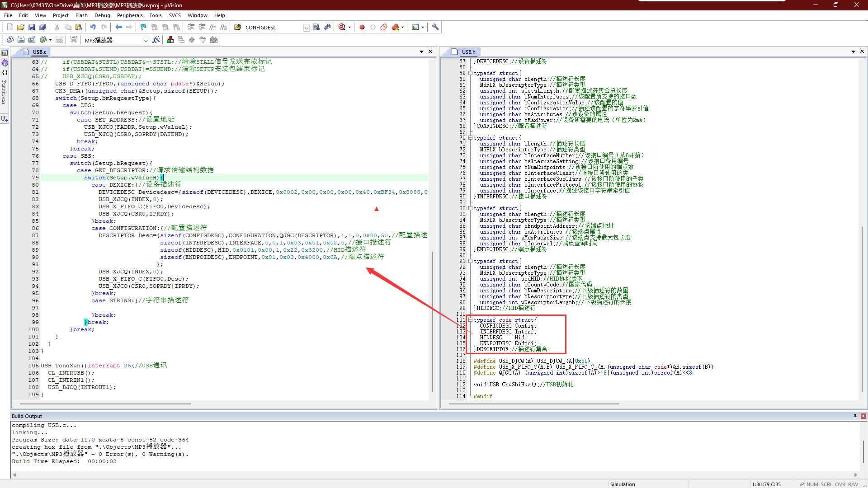Cut selection with the scissors icon
The width and height of the screenshot is (868, 488).
[x=57, y=27]
